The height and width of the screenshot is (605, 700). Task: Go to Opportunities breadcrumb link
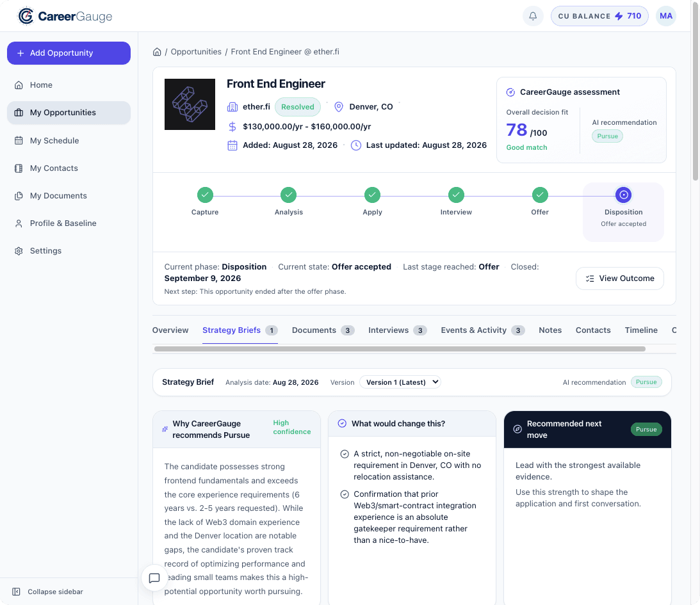pos(196,52)
